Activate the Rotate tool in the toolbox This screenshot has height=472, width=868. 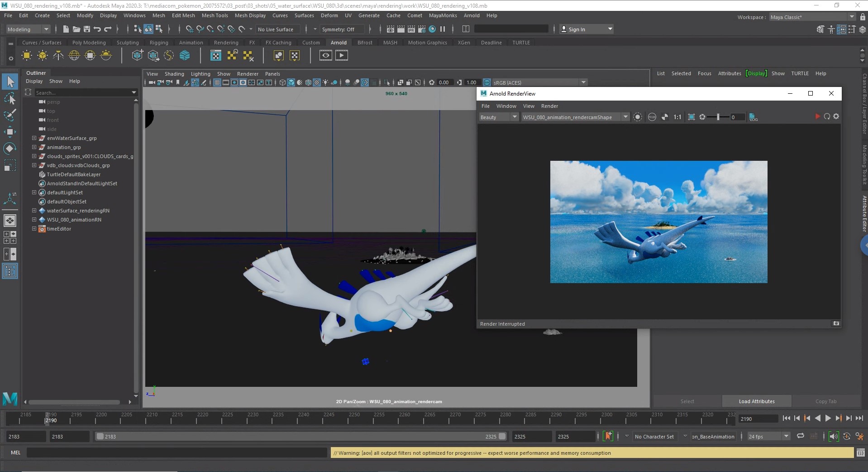coord(10,149)
